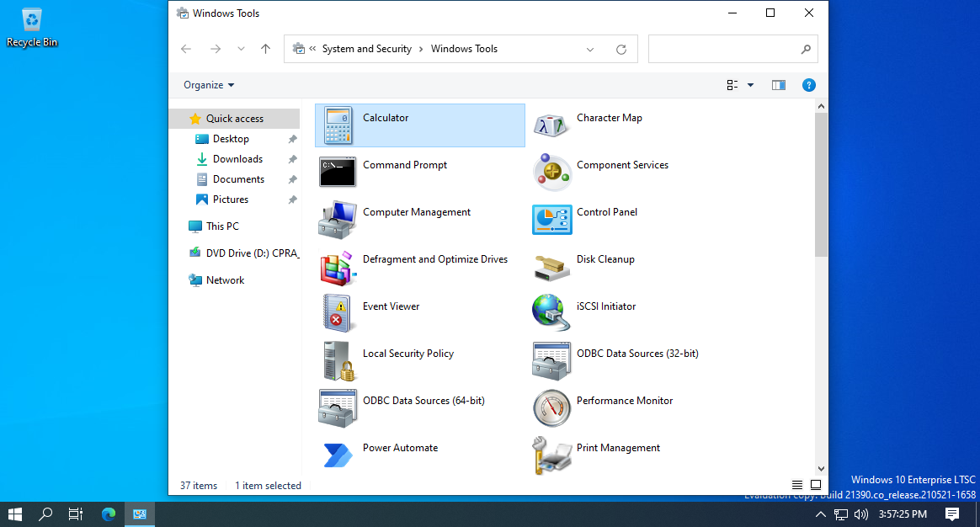Click System and Security breadcrumb
The image size is (980, 527).
(367, 49)
